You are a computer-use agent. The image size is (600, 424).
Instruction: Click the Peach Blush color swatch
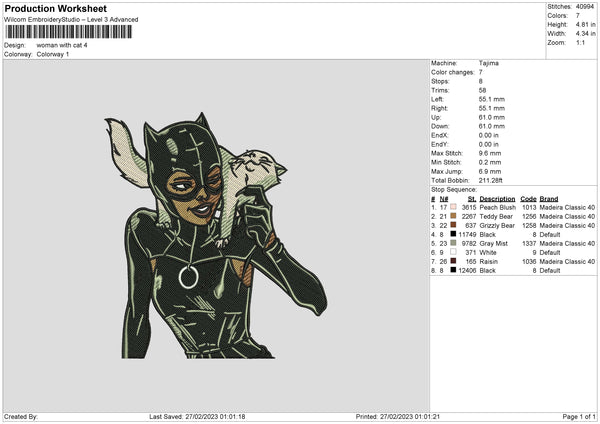coord(453,207)
